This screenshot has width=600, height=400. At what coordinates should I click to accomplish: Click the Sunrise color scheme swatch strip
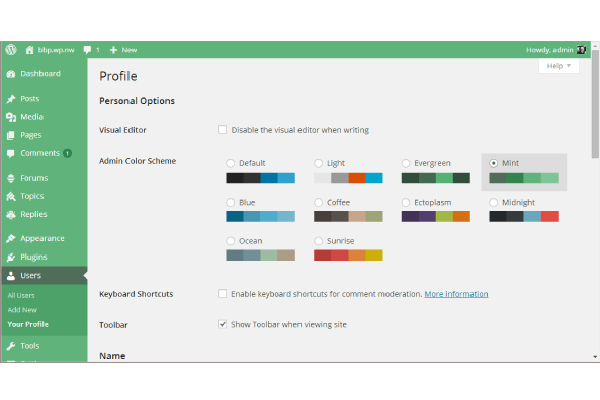tap(347, 255)
